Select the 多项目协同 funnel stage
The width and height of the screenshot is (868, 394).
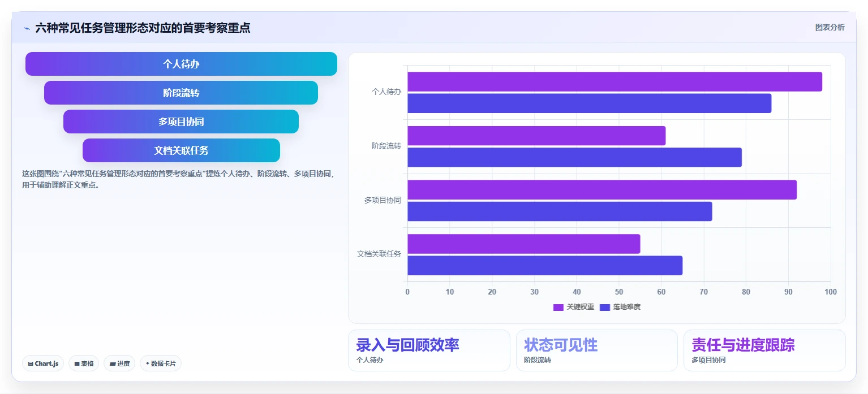coord(181,122)
